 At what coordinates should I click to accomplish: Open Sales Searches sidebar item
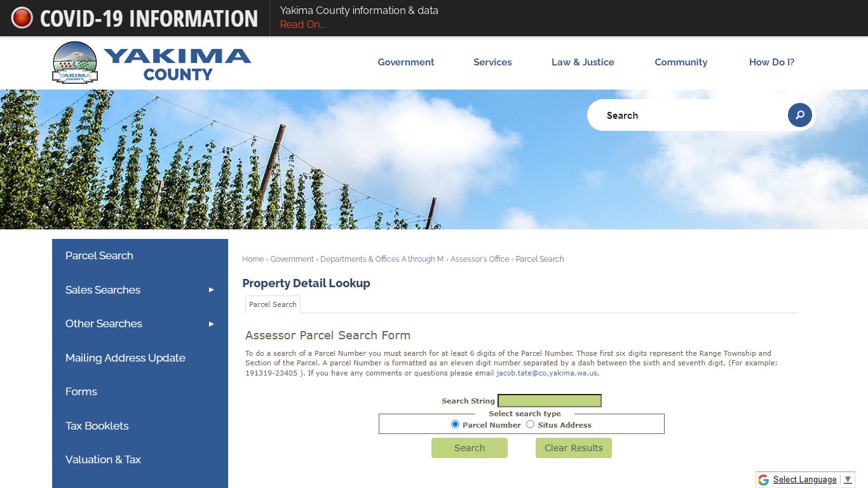click(x=140, y=290)
